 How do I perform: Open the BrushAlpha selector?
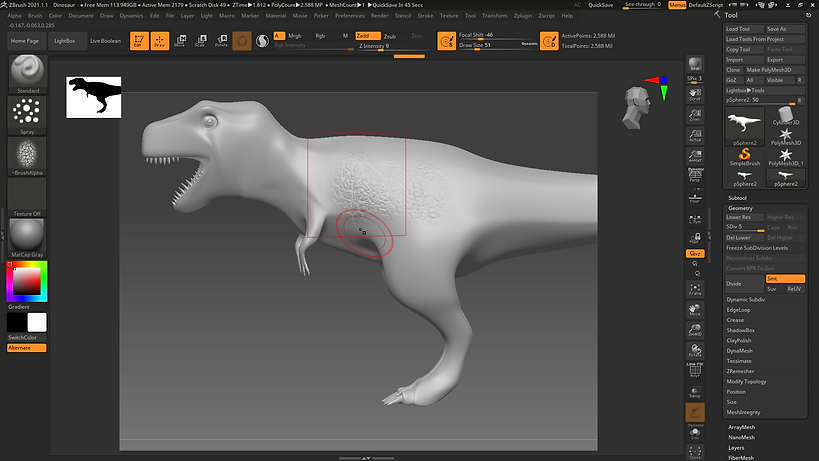(27, 156)
